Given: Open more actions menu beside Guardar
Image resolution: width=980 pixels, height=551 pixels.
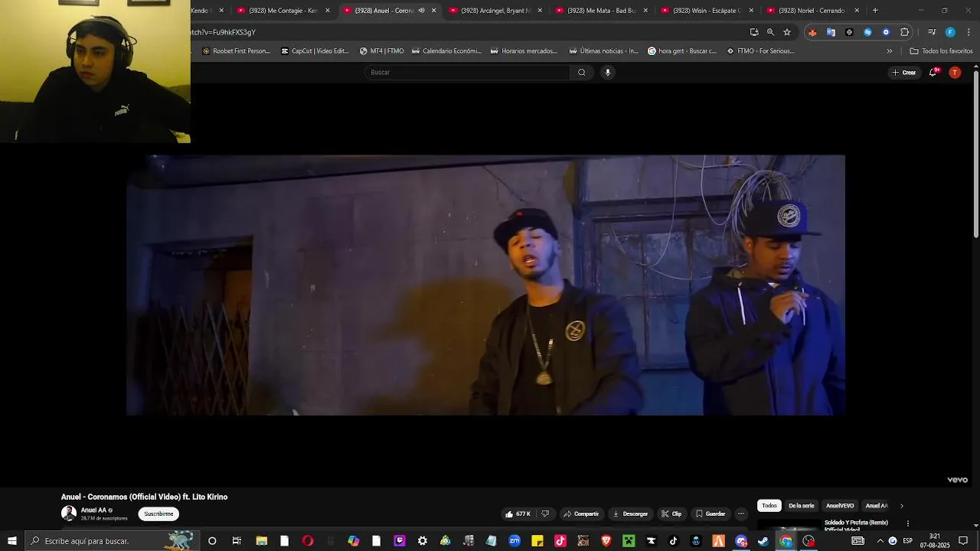Looking at the screenshot, I should (x=740, y=514).
